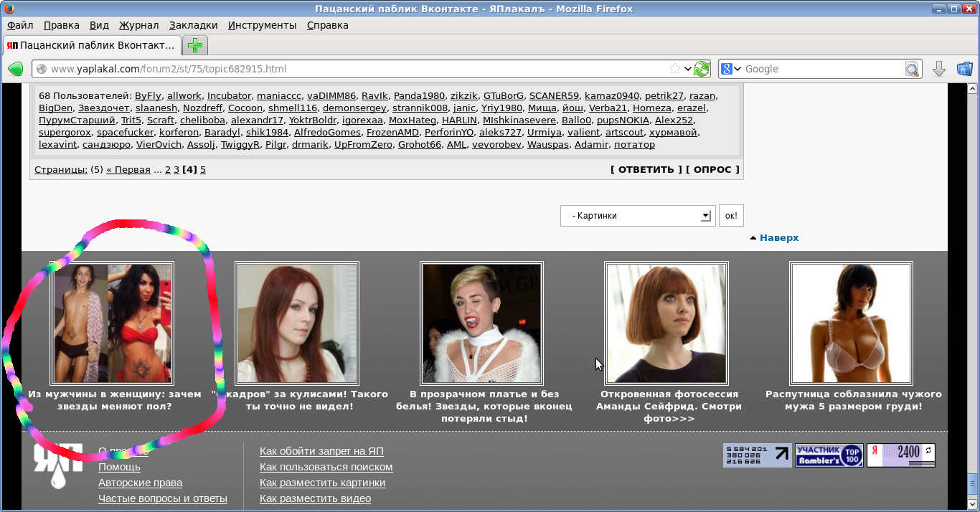This screenshot has height=512, width=980.
Task: Open user BigDen profile
Action: click(56, 108)
